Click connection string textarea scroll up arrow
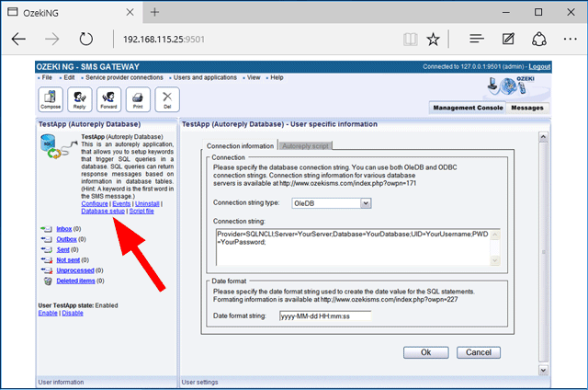This screenshot has height=390, width=588. 495,235
